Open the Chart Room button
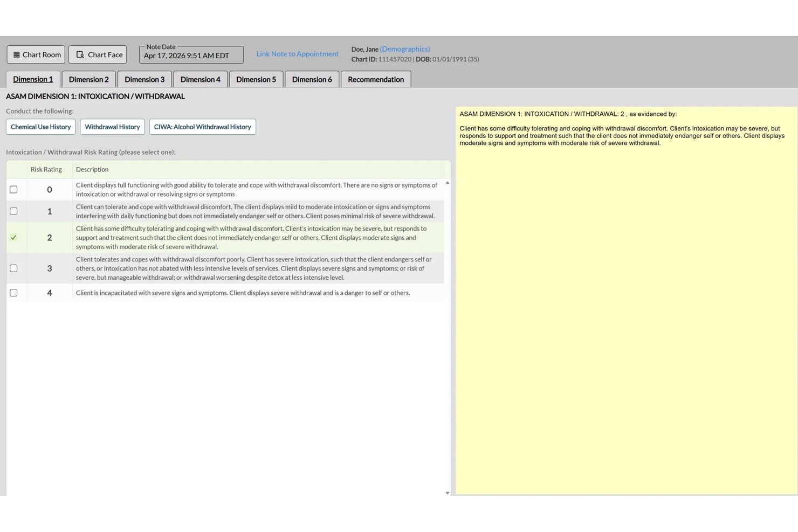Image resolution: width=798 pixels, height=532 pixels. 36,55
